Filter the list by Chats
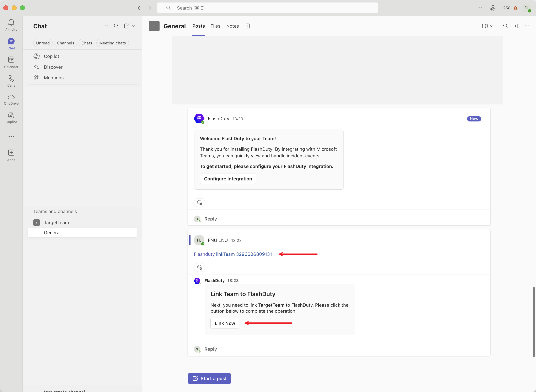Viewport: 536px width, 392px height. (87, 43)
